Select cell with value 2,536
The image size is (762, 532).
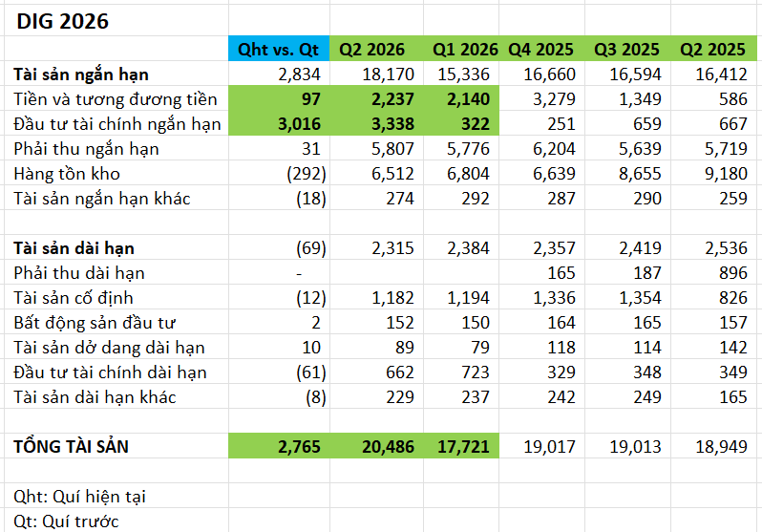(x=714, y=247)
